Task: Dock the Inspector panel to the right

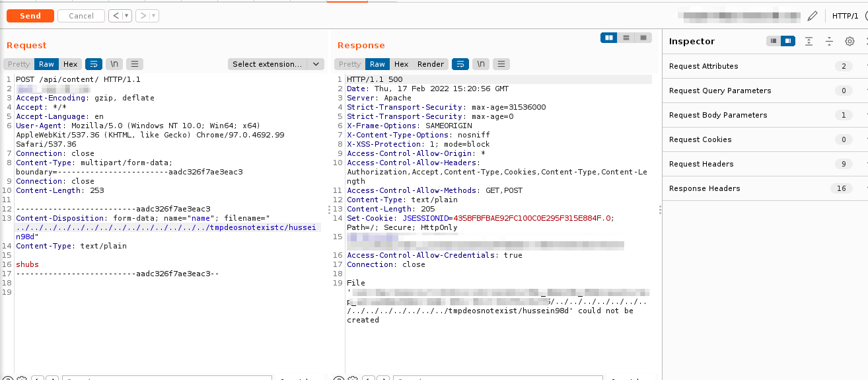Action: point(787,41)
